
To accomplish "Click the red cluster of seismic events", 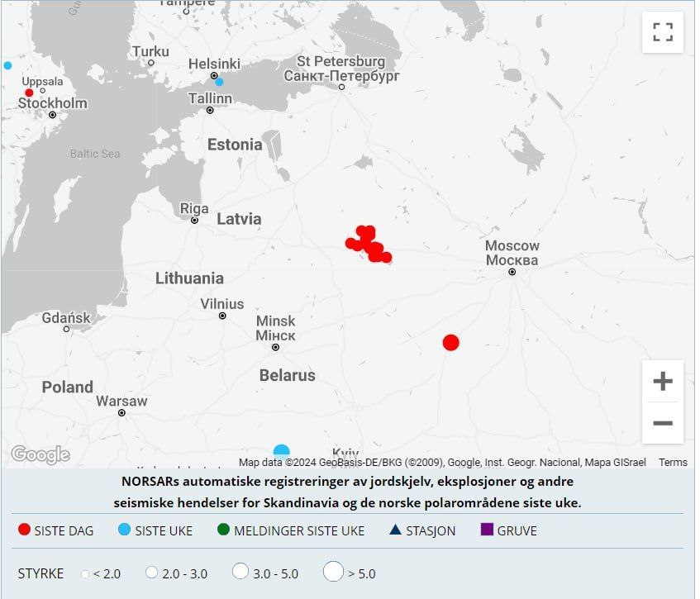I will [x=369, y=245].
